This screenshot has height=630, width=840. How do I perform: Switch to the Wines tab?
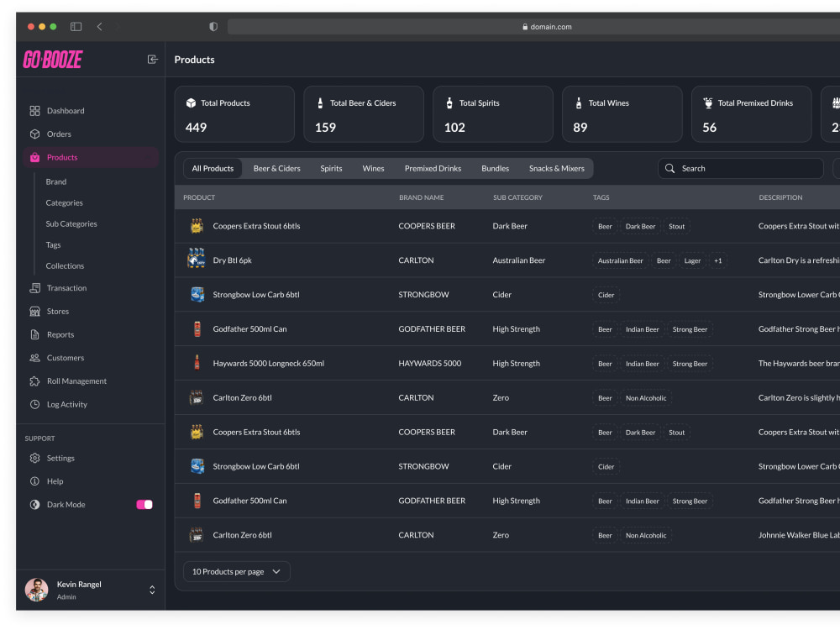pos(374,168)
